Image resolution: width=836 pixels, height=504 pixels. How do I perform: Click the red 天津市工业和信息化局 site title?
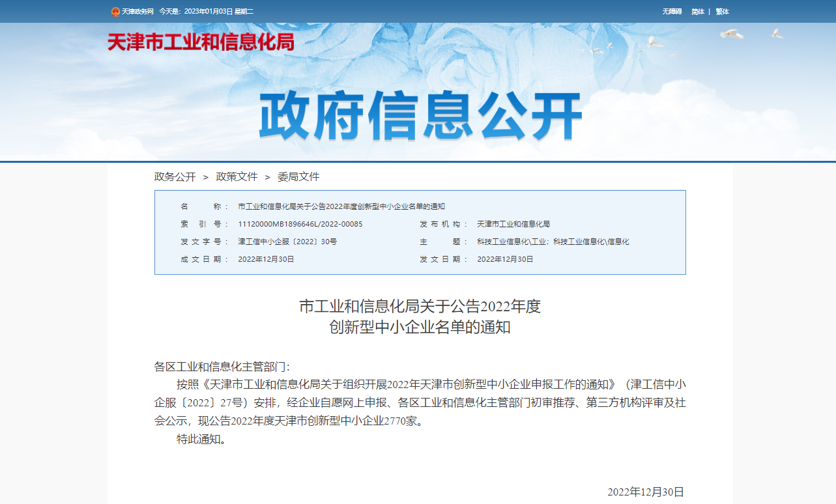pos(201,42)
